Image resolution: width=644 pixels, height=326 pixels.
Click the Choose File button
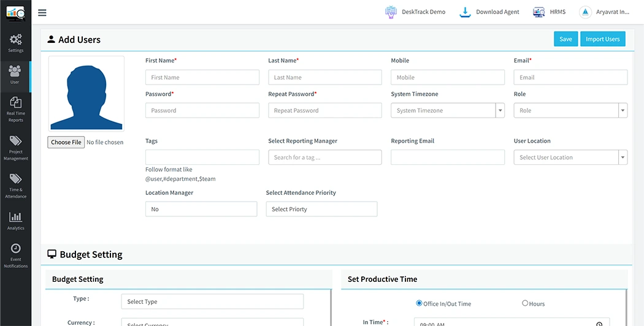click(x=66, y=142)
